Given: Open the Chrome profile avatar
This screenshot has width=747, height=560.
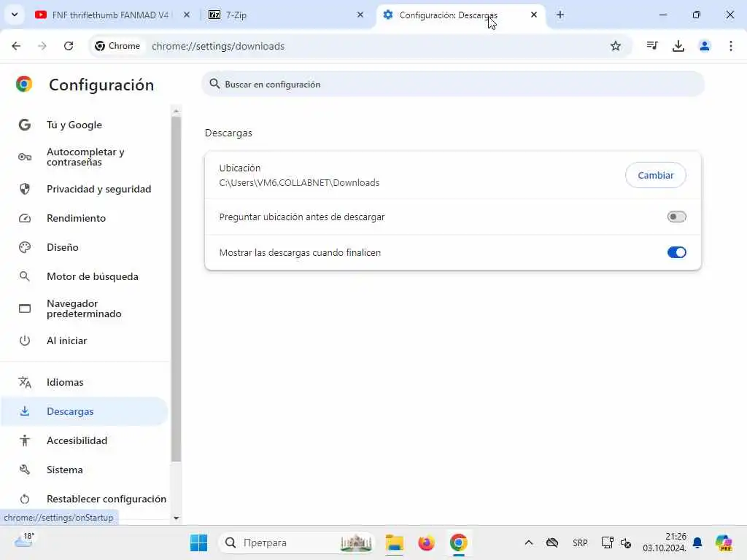Looking at the screenshot, I should [x=705, y=46].
